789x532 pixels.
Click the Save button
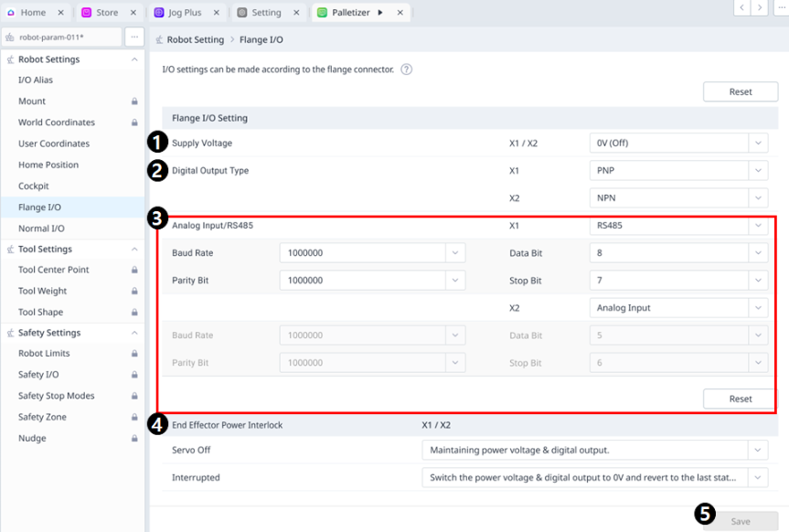740,521
